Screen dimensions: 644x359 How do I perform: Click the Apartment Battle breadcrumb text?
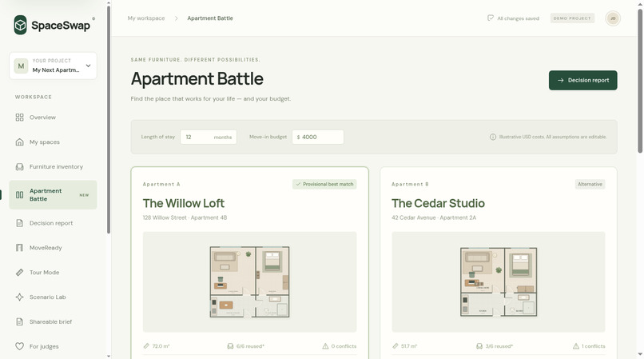click(210, 18)
